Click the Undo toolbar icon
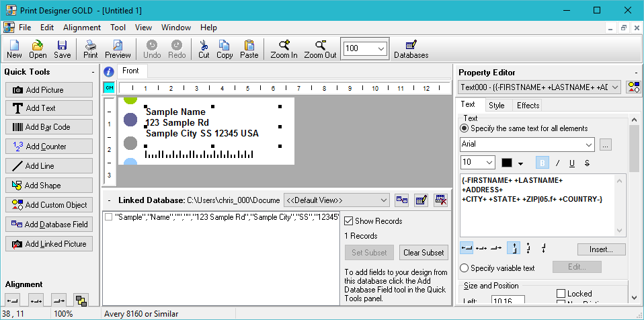 point(152,49)
